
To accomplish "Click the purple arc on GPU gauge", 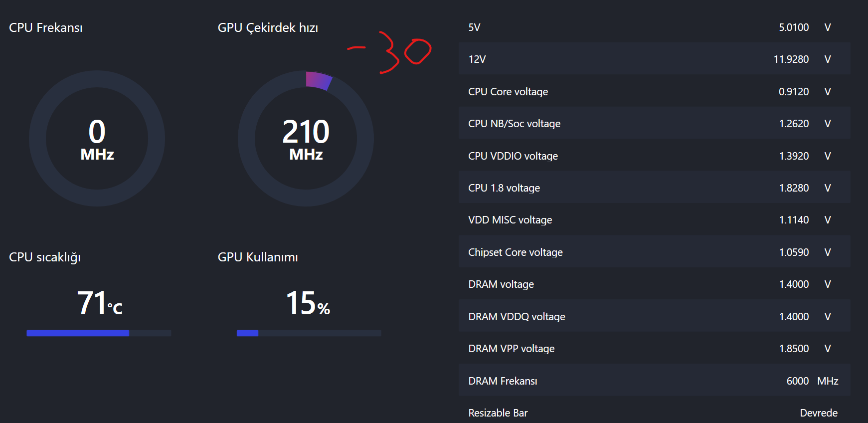I will pos(318,80).
